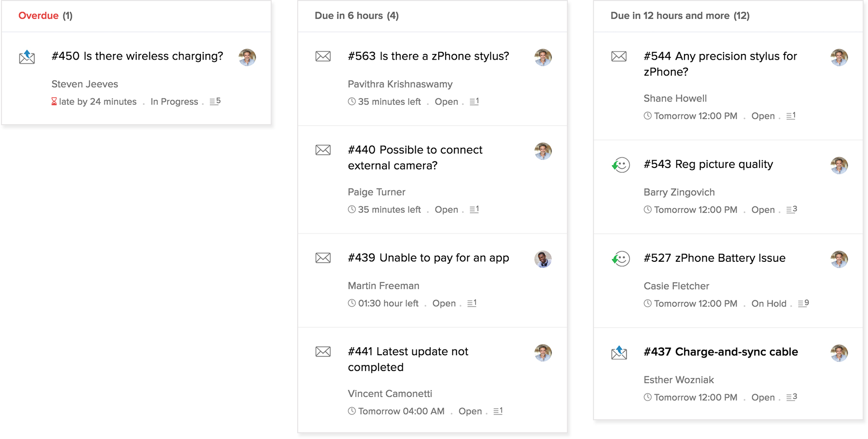Open the thread count indicator showing 5 on ticket #450
The image size is (868, 439).
coord(215,101)
